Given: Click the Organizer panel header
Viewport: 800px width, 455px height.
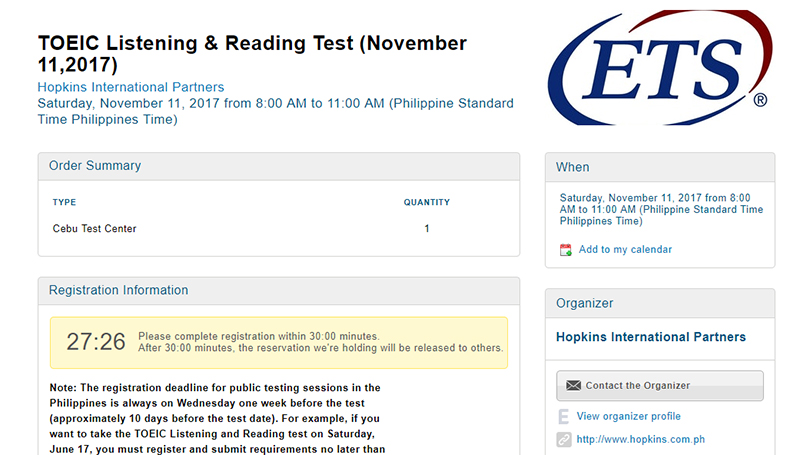Looking at the screenshot, I should click(660, 304).
